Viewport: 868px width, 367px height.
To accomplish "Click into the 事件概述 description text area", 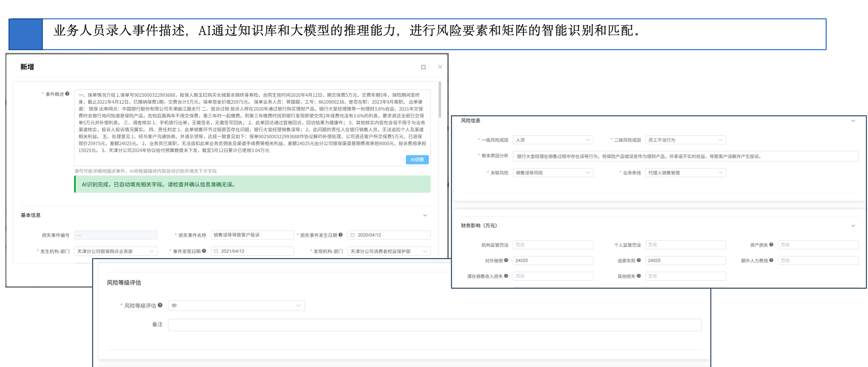I will click(x=252, y=127).
